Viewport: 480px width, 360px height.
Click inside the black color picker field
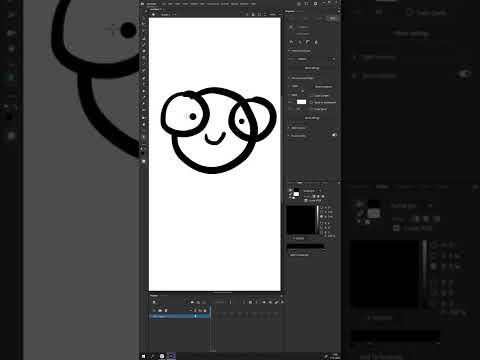tap(301, 220)
